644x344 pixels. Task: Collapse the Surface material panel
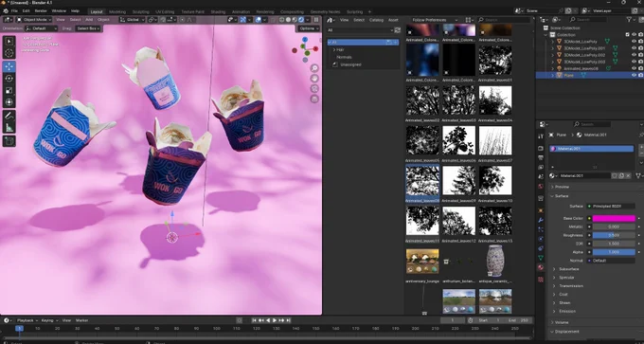(x=552, y=196)
